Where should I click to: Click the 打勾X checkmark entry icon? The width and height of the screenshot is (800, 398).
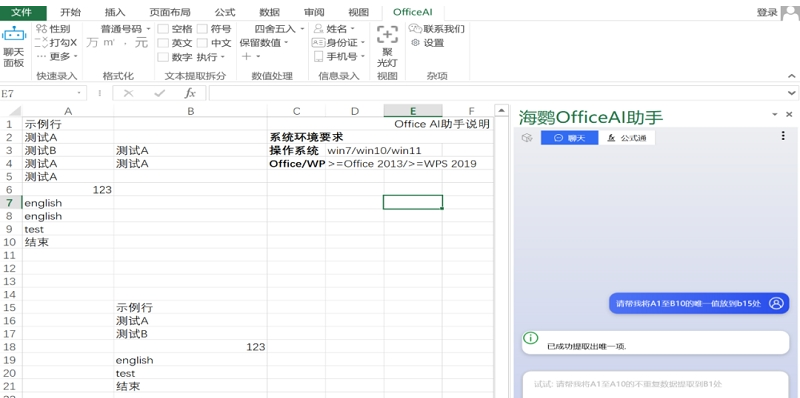pos(42,42)
